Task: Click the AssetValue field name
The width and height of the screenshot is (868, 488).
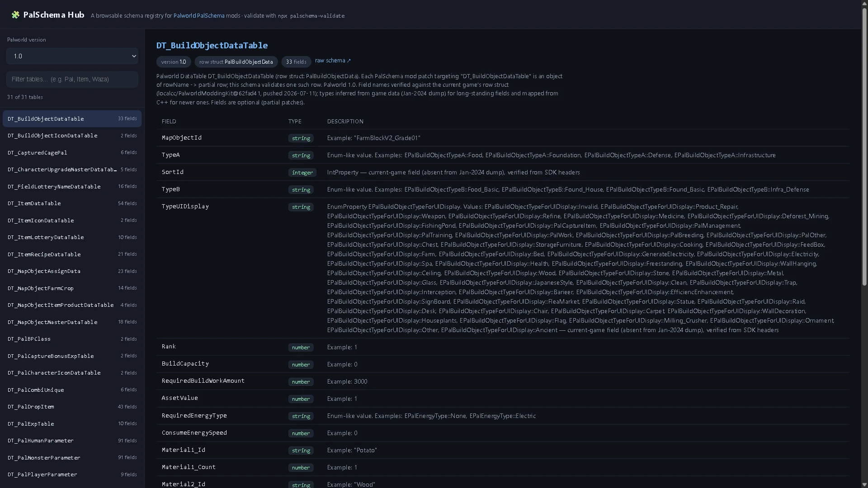Action: (180, 398)
